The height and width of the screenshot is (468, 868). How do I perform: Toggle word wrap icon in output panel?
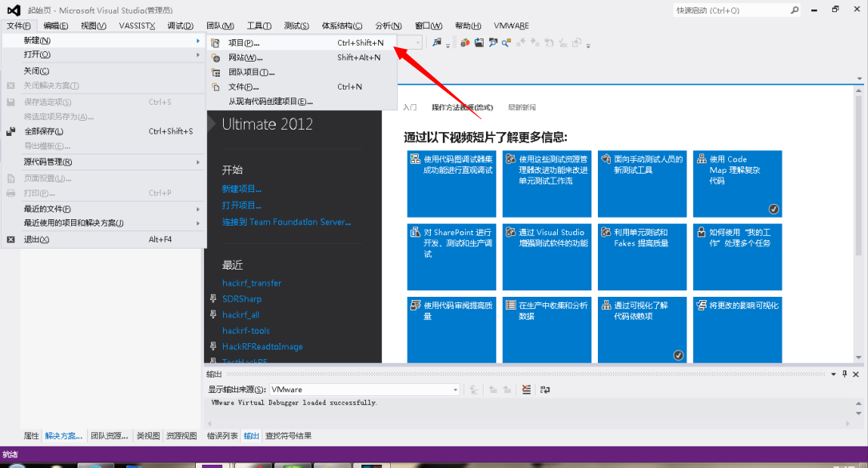point(545,390)
